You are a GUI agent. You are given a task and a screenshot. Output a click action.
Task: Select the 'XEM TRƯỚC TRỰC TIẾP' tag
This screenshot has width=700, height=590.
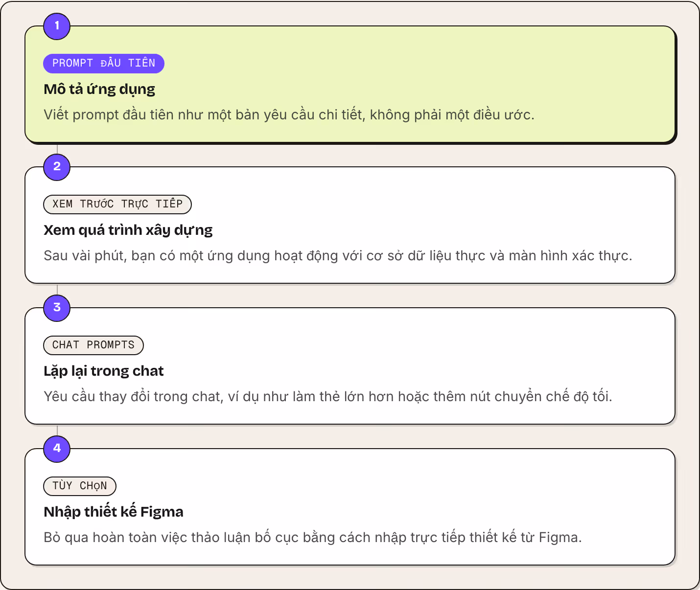click(117, 204)
